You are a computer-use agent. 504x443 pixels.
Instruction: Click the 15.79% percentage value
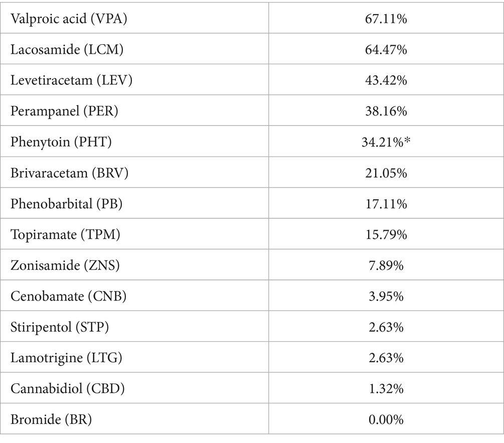coord(386,234)
